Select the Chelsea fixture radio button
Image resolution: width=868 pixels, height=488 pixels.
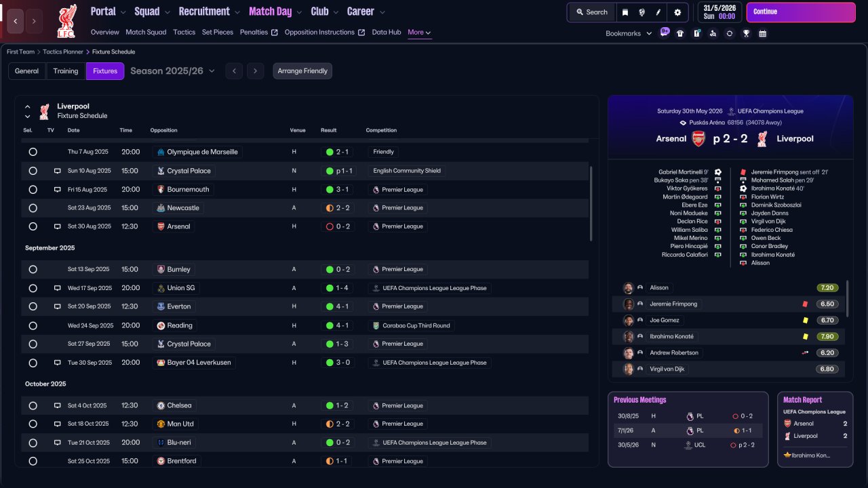tap(33, 405)
